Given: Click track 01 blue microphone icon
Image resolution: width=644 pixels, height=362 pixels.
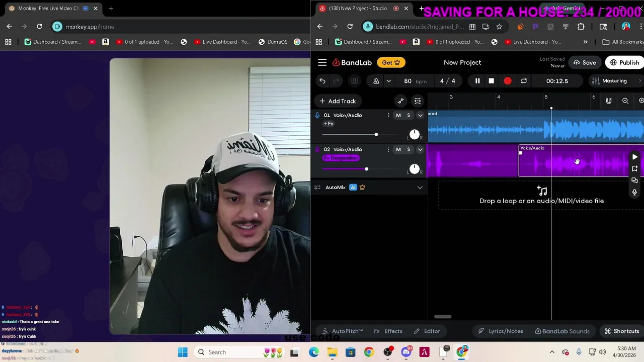Looking at the screenshot, I should 317,115.
